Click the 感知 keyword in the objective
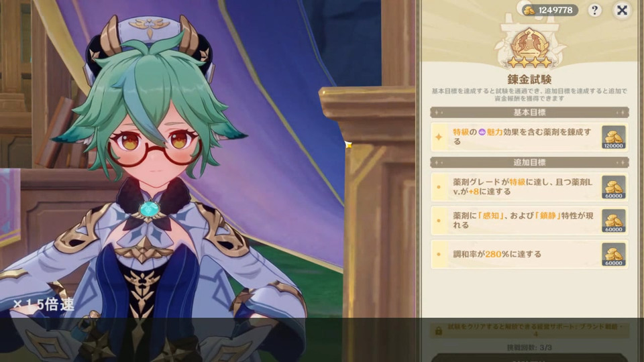The image size is (644, 362). pos(491,215)
